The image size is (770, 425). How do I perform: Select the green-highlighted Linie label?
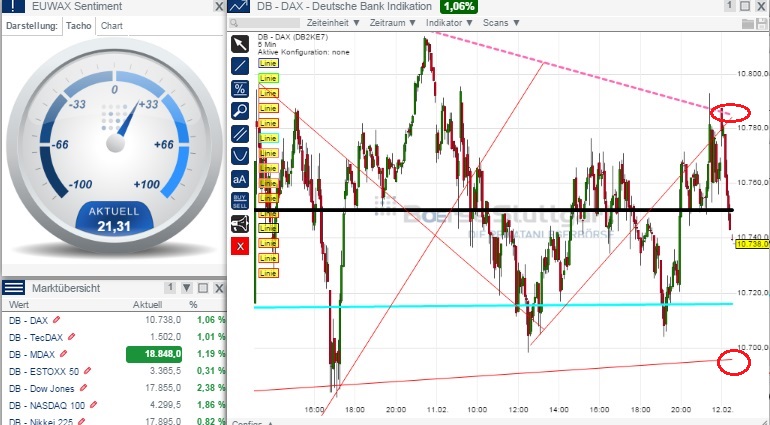tap(268, 78)
